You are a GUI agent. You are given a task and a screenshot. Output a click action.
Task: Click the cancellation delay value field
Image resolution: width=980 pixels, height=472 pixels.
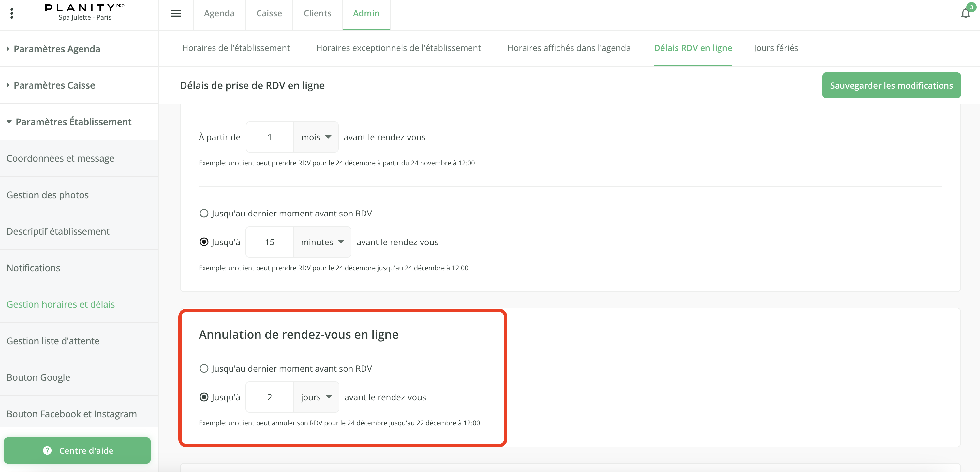[269, 397]
